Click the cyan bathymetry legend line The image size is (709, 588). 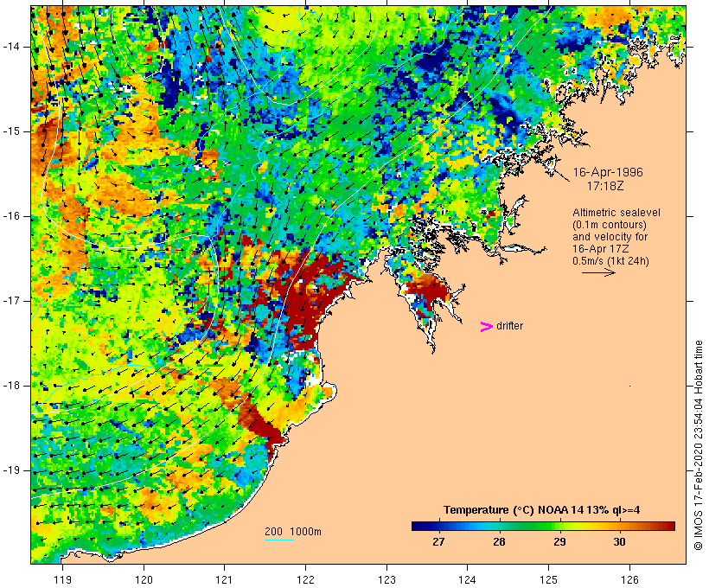click(x=279, y=540)
